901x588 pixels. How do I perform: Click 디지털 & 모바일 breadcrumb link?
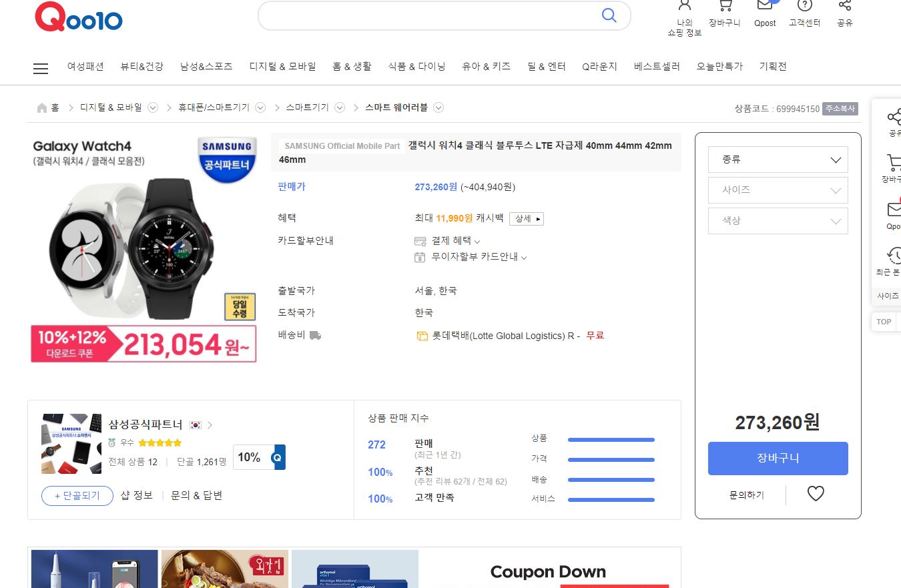[x=111, y=107]
